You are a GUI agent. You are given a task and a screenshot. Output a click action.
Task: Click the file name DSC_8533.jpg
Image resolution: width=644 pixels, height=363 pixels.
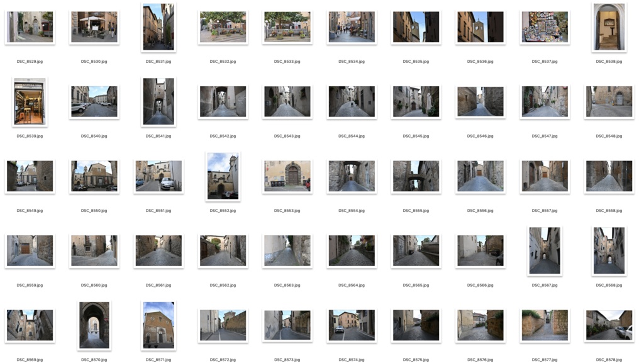pyautogui.click(x=287, y=62)
